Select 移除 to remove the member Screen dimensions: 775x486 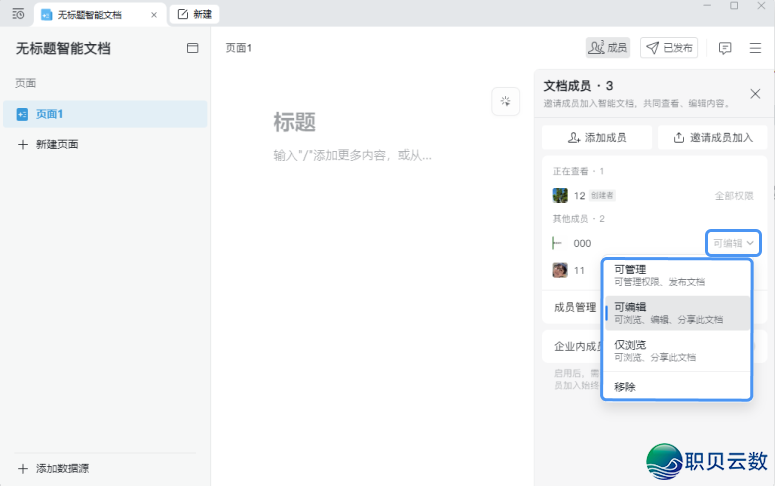pyautogui.click(x=677, y=387)
